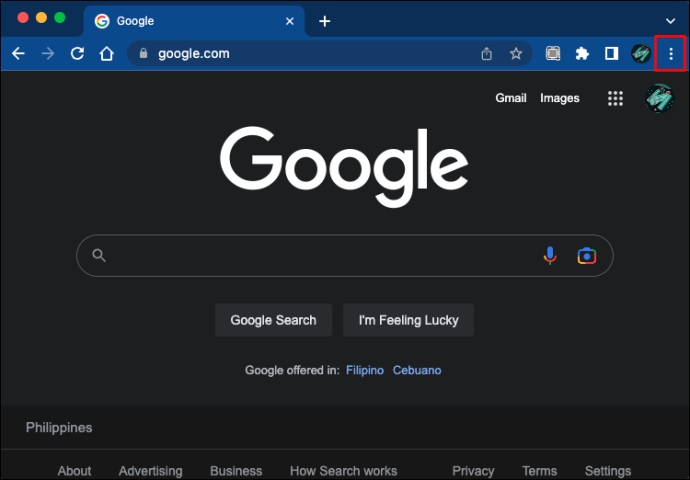
Task: Click the Google Search button
Action: point(273,320)
